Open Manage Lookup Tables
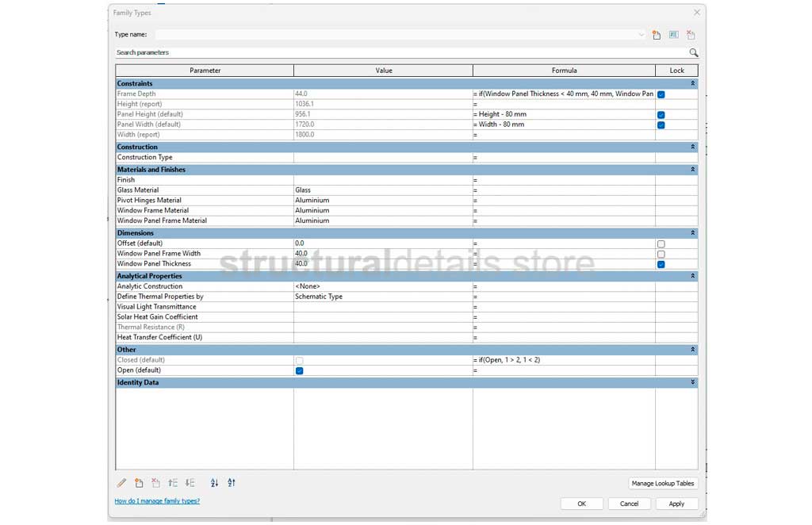 click(x=662, y=483)
